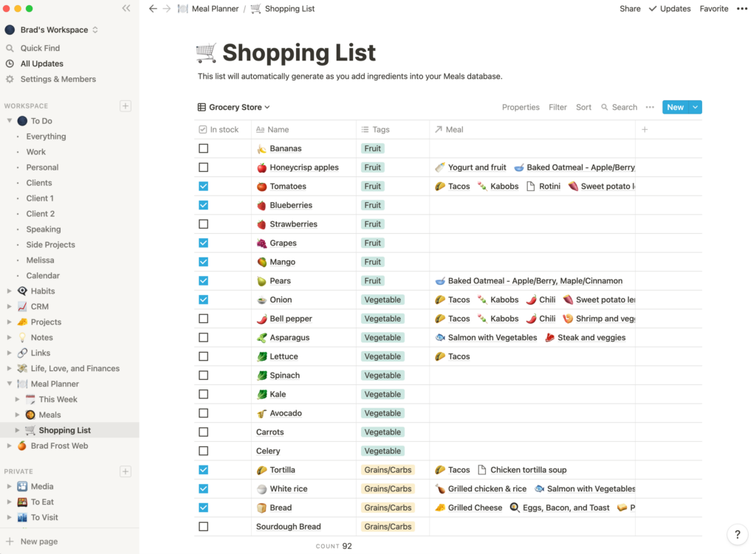Click the Name column header

tap(303, 130)
